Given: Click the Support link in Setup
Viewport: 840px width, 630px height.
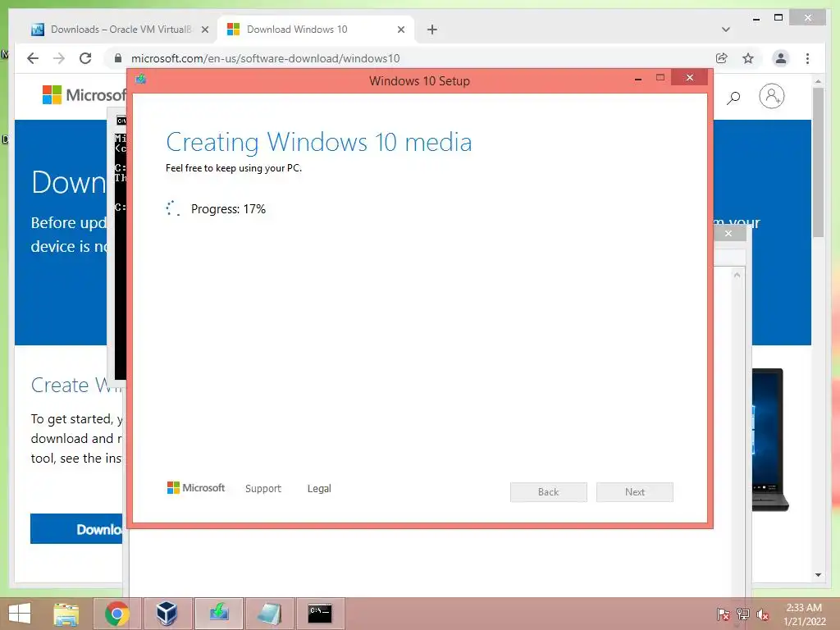Looking at the screenshot, I should 263,489.
